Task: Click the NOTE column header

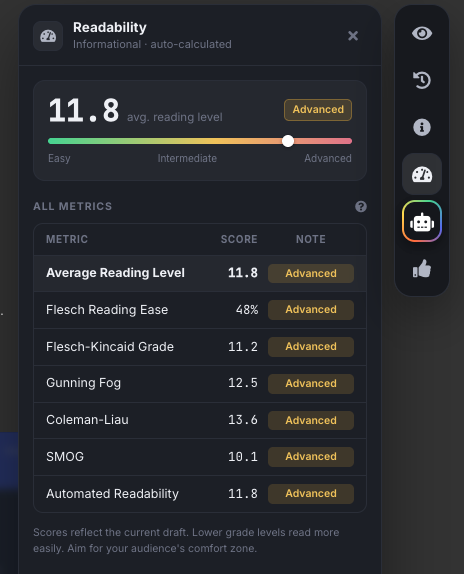Action: (x=311, y=239)
